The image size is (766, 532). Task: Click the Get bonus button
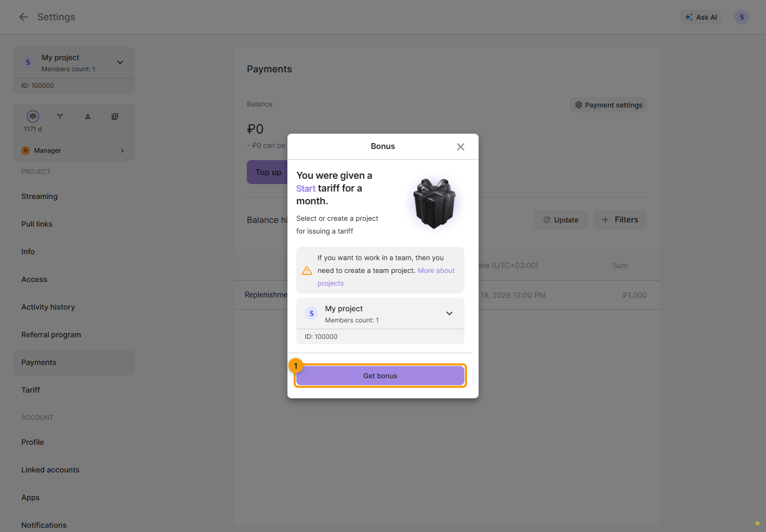(380, 376)
